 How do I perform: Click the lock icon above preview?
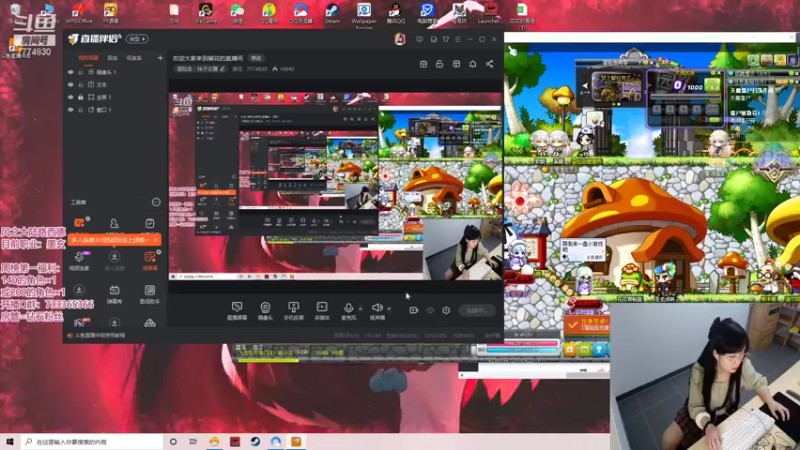[x=439, y=64]
